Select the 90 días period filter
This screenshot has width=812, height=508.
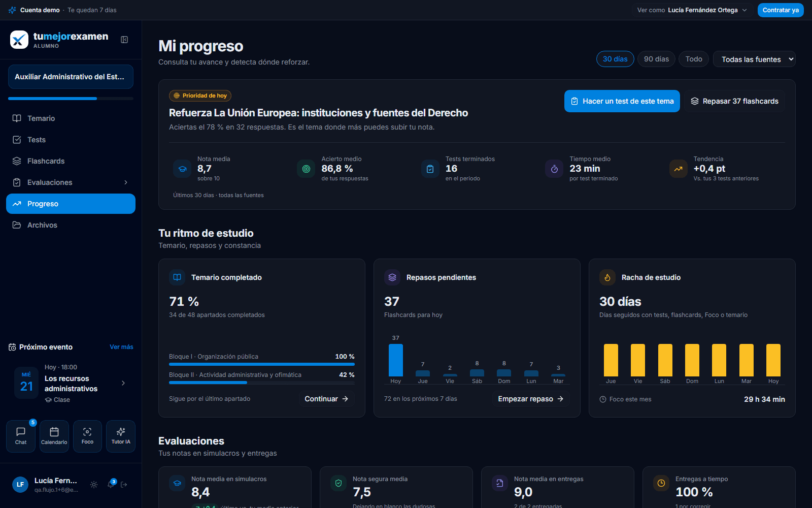pyautogui.click(x=657, y=59)
